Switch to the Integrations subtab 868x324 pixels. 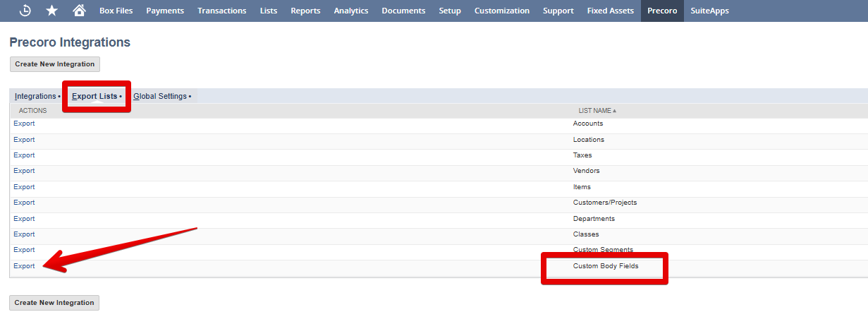point(35,96)
